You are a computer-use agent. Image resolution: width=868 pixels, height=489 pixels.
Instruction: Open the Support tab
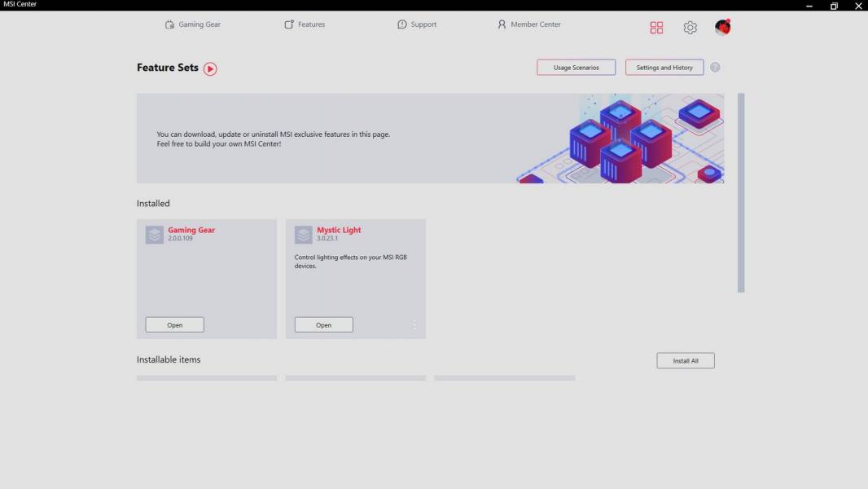pyautogui.click(x=417, y=24)
